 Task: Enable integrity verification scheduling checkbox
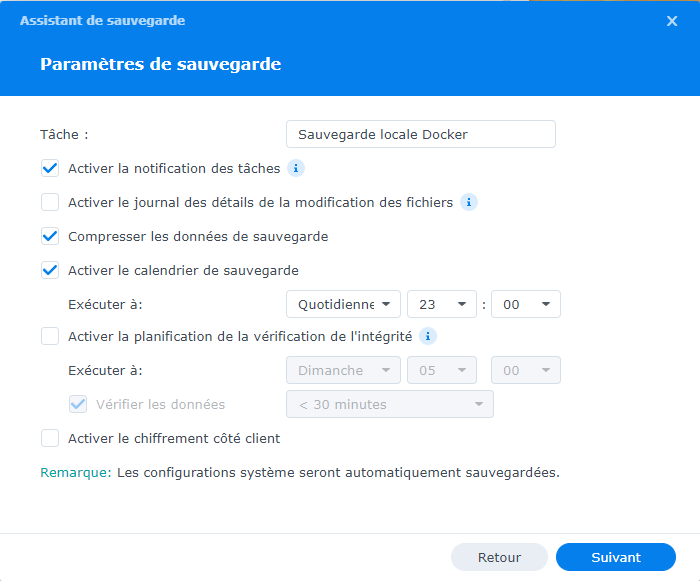50,336
